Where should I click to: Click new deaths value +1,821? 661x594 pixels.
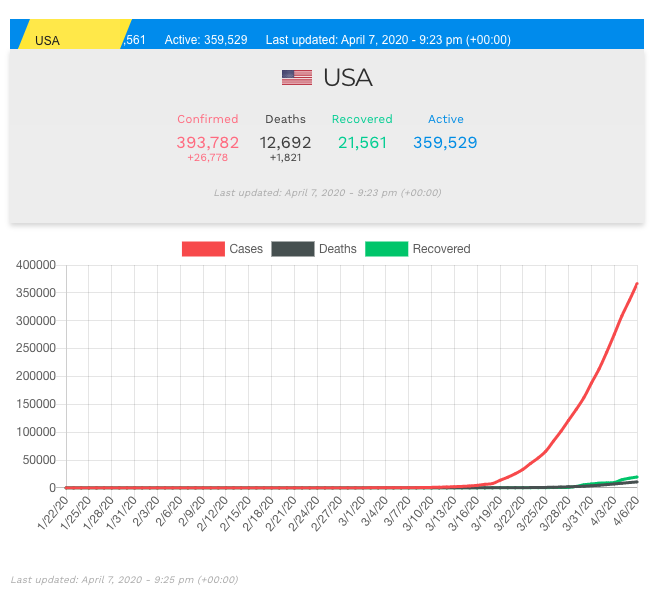[x=285, y=158]
